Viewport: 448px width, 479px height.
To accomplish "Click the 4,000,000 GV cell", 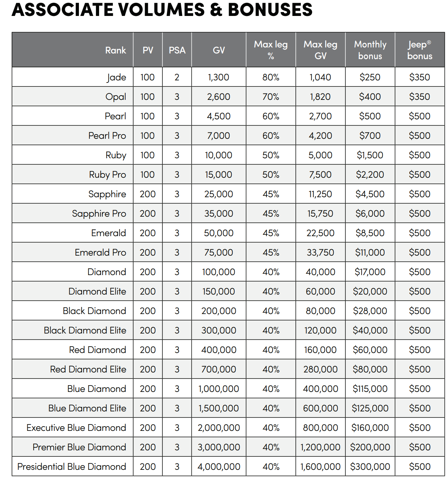I will 219,467.
